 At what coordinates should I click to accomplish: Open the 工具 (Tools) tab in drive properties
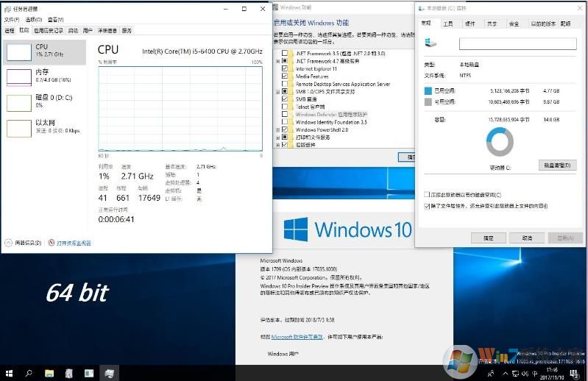(447, 24)
